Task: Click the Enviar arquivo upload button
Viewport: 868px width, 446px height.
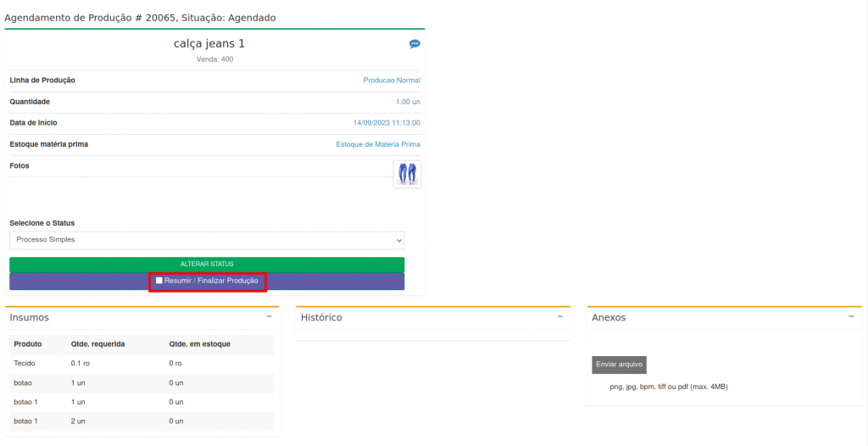Action: [x=619, y=365]
